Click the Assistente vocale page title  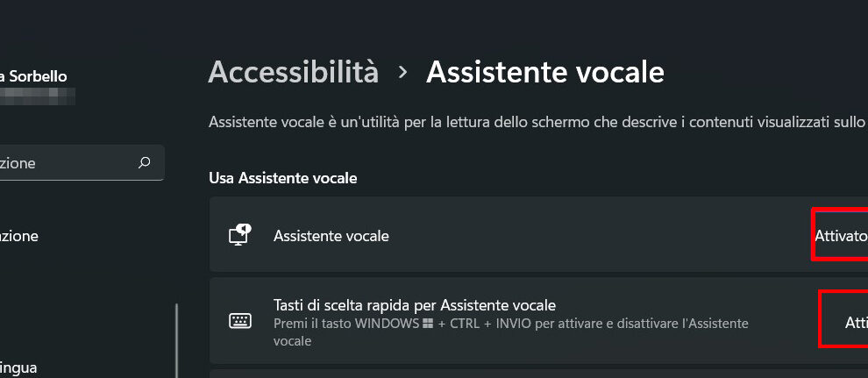click(x=544, y=72)
